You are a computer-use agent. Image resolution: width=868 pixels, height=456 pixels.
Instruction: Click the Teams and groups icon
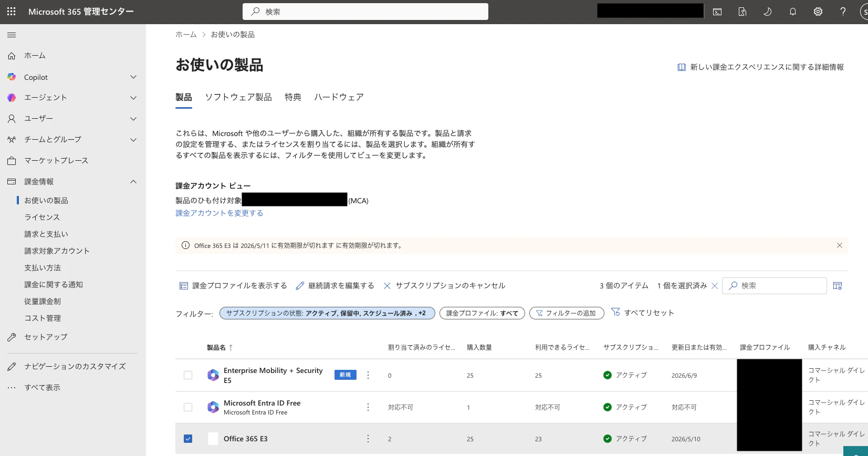(12, 140)
